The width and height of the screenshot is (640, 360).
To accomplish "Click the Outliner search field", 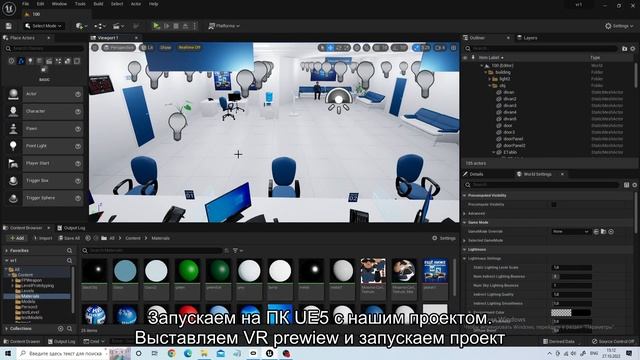I will [540, 48].
